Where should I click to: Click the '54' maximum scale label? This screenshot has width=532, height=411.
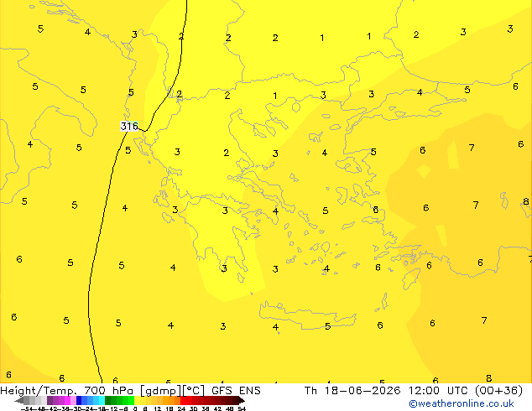(242, 408)
